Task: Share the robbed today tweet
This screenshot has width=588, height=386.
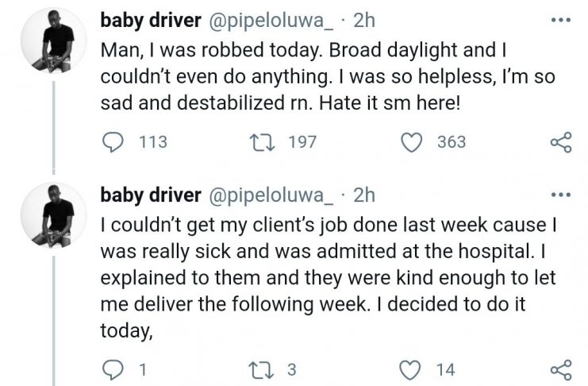Action: [x=560, y=143]
